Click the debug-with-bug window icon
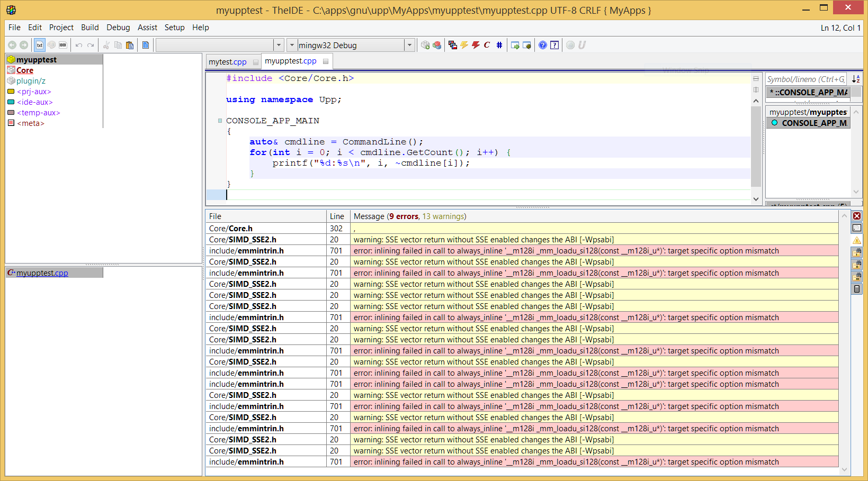The height and width of the screenshot is (481, 868). pos(526,45)
